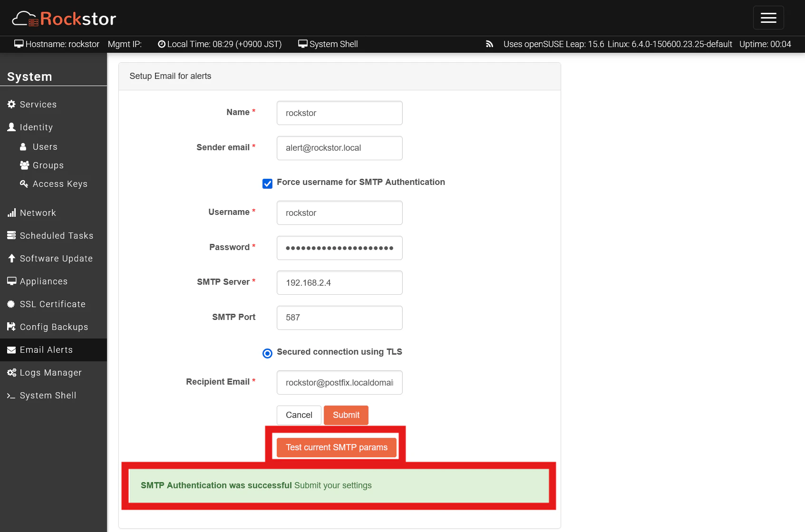Click the clock icon beside Local Time

162,44
